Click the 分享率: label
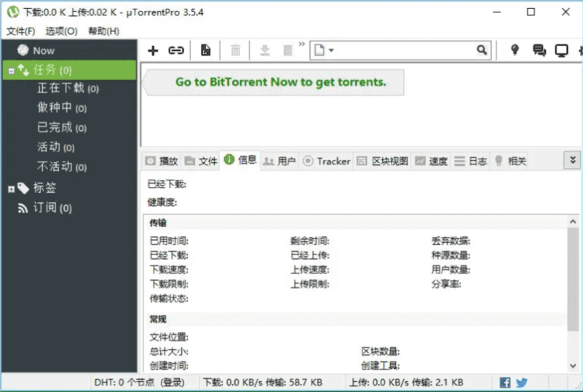Screen dimensions: 583x392 446,284
